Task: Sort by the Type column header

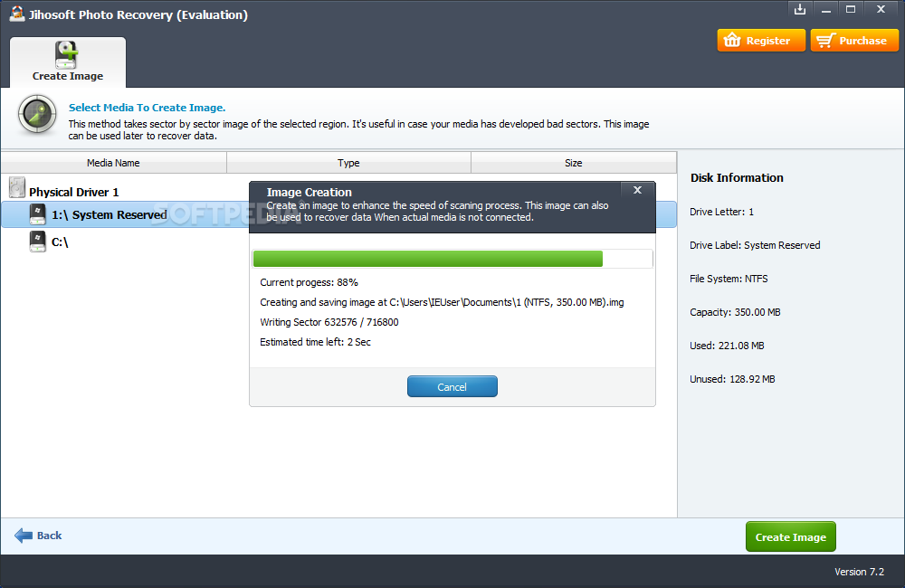Action: pos(348,163)
